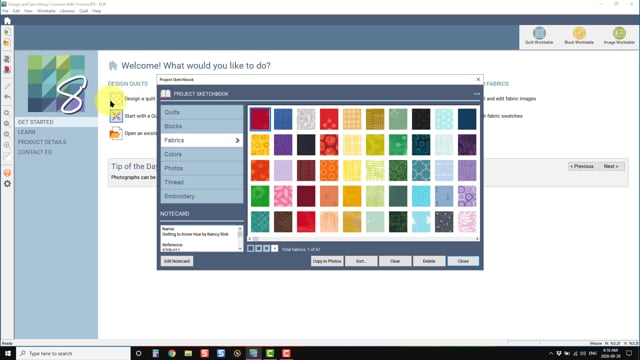Screen dimensions: 640x360
Task: Select the black fabric swatch in first row
Action: tap(421, 119)
